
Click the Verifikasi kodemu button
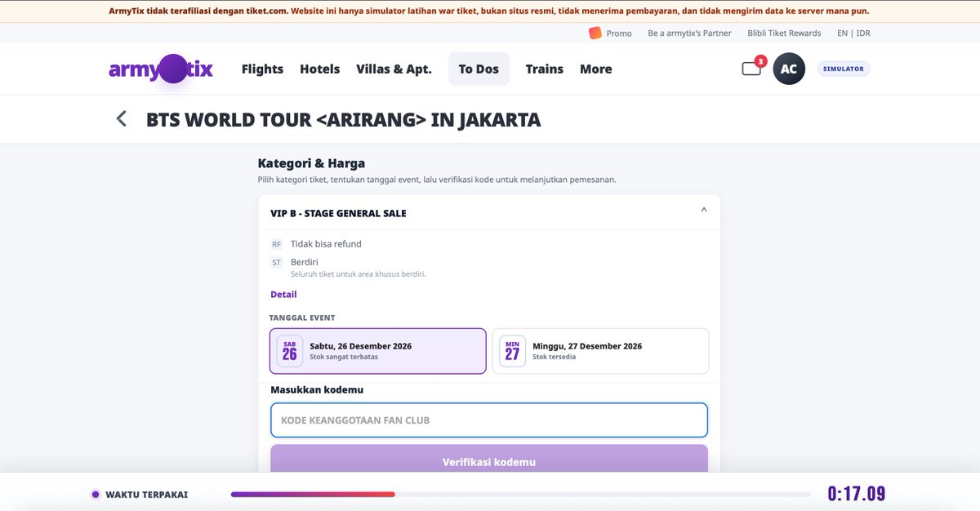tap(489, 459)
